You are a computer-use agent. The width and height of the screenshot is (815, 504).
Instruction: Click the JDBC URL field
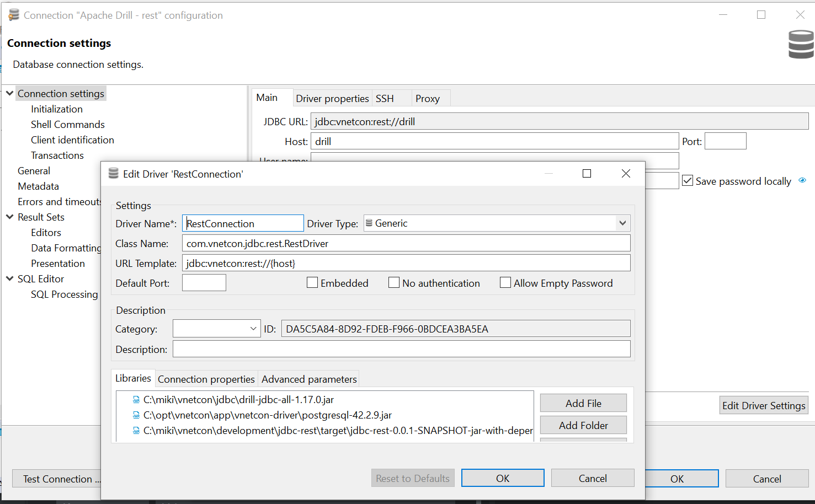pos(560,121)
